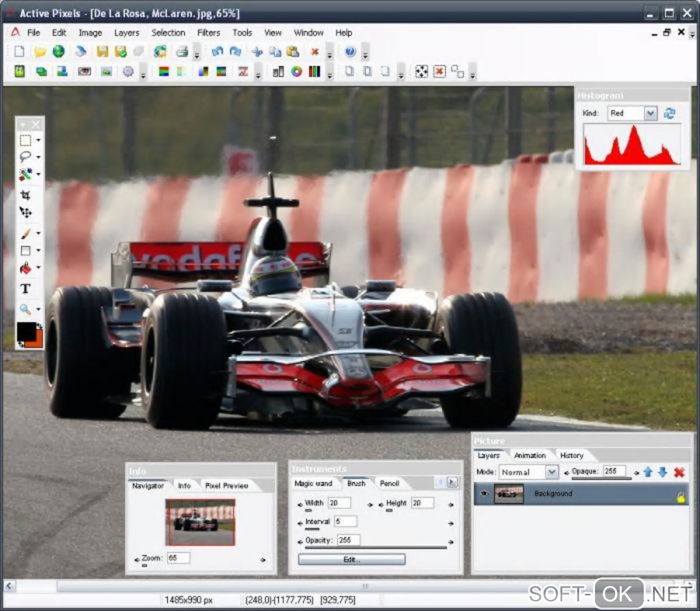The width and height of the screenshot is (700, 611).
Task: Select the Text tool
Action: (25, 288)
